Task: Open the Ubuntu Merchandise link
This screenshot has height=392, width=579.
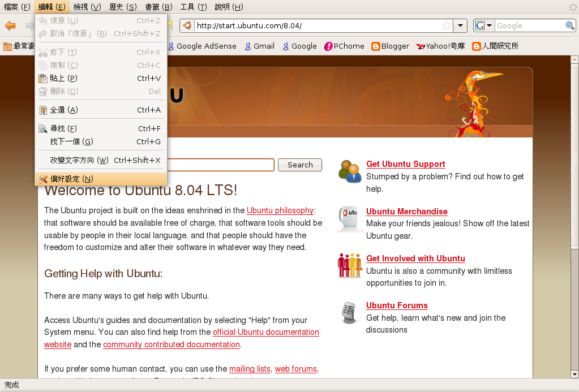Action: click(406, 212)
